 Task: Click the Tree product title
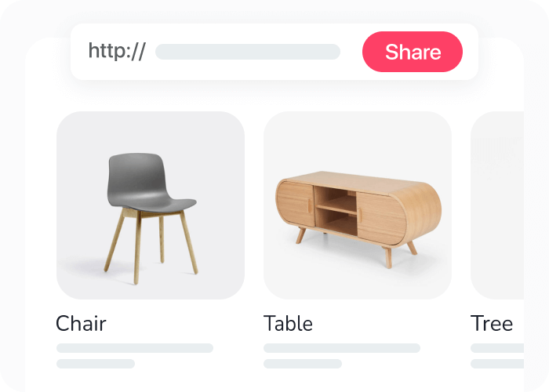pos(492,323)
